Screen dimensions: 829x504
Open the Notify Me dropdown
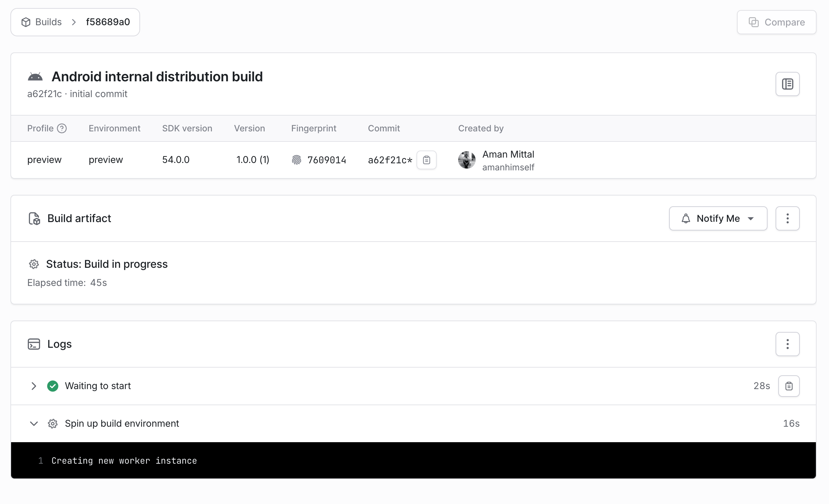[x=718, y=218]
